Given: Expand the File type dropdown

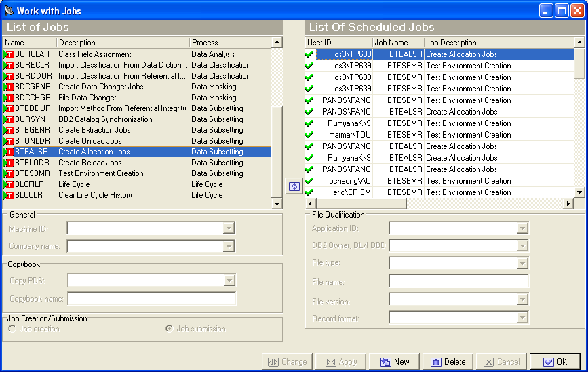Looking at the screenshot, I should 522,263.
